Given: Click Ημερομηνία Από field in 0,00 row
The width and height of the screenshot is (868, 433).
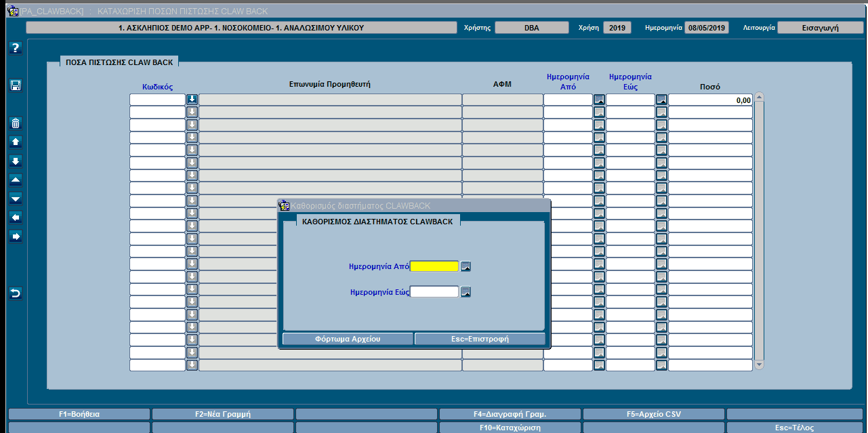Looking at the screenshot, I should [x=568, y=100].
